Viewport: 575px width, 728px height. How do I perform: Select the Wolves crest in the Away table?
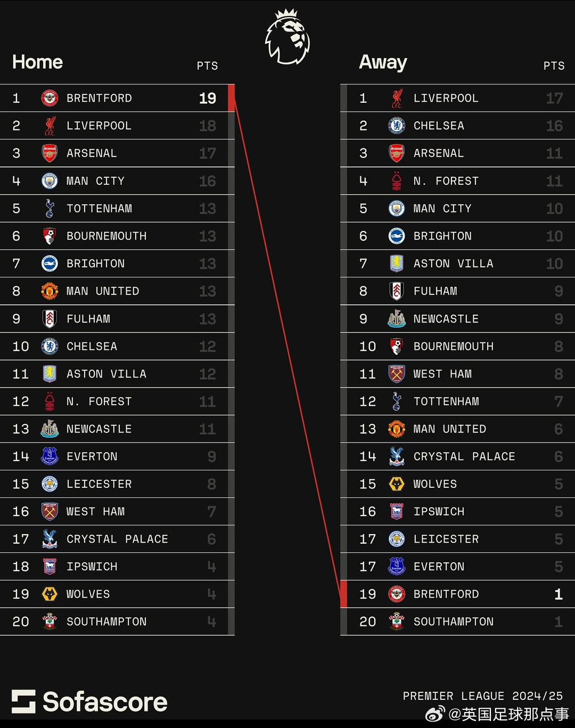click(x=397, y=484)
